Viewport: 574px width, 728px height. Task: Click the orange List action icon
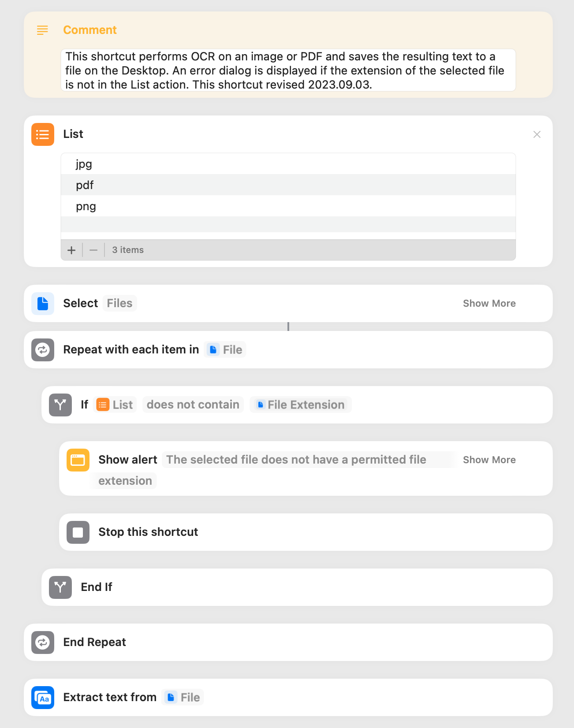click(43, 134)
